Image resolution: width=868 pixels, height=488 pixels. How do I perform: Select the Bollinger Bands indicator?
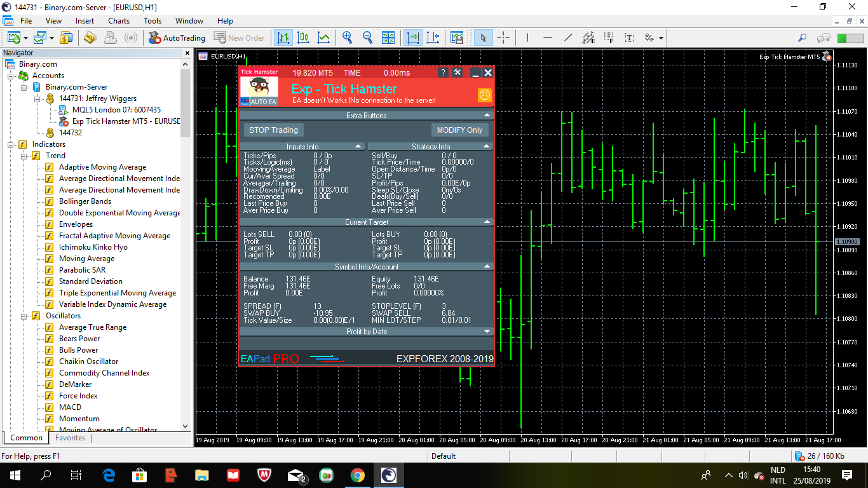(85, 201)
